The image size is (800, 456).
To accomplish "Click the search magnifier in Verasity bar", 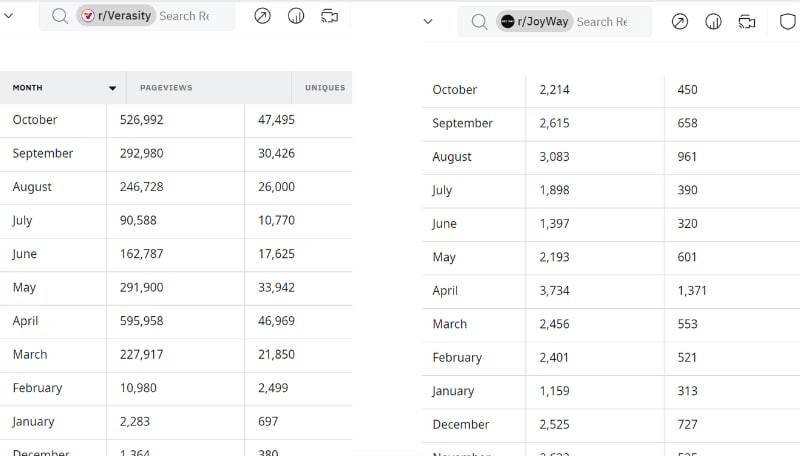I will click(x=60, y=16).
